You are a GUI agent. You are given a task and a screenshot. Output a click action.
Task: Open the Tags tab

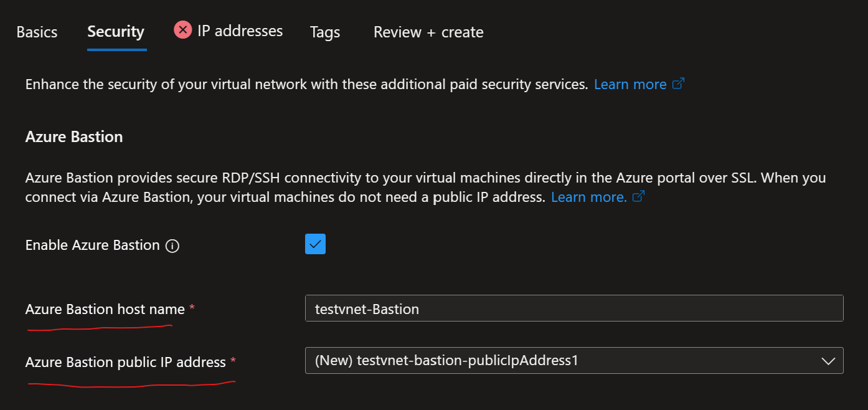pyautogui.click(x=324, y=32)
